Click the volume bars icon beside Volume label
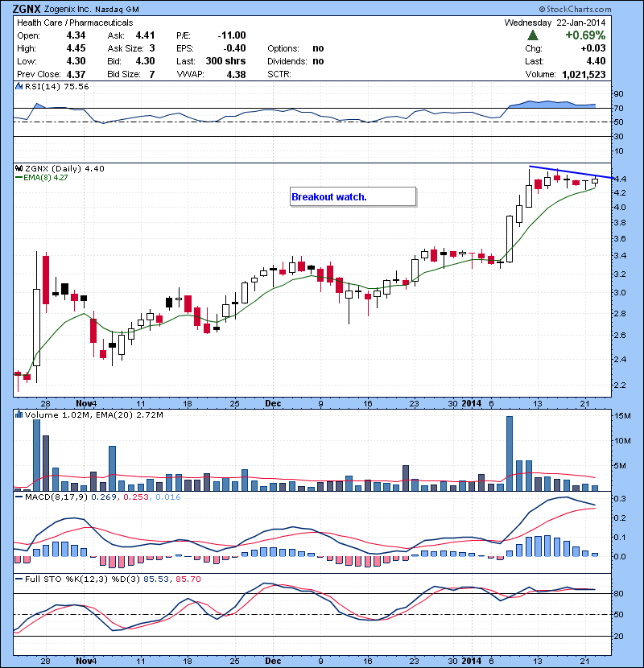The height and width of the screenshot is (668, 644). [x=19, y=414]
